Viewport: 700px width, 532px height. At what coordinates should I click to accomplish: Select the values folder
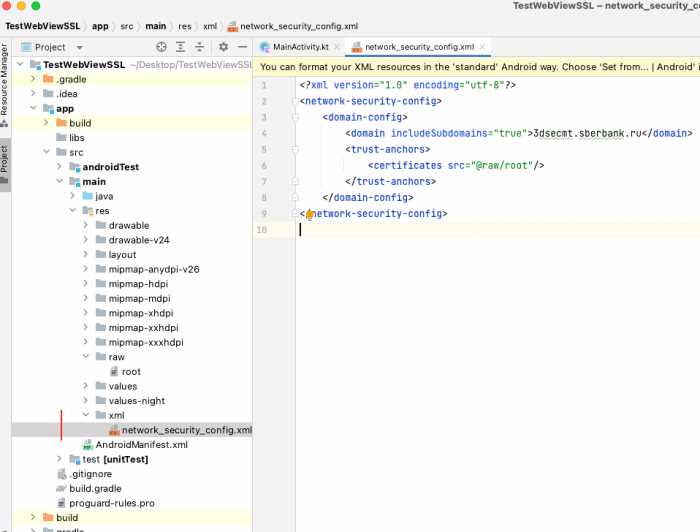point(117,386)
